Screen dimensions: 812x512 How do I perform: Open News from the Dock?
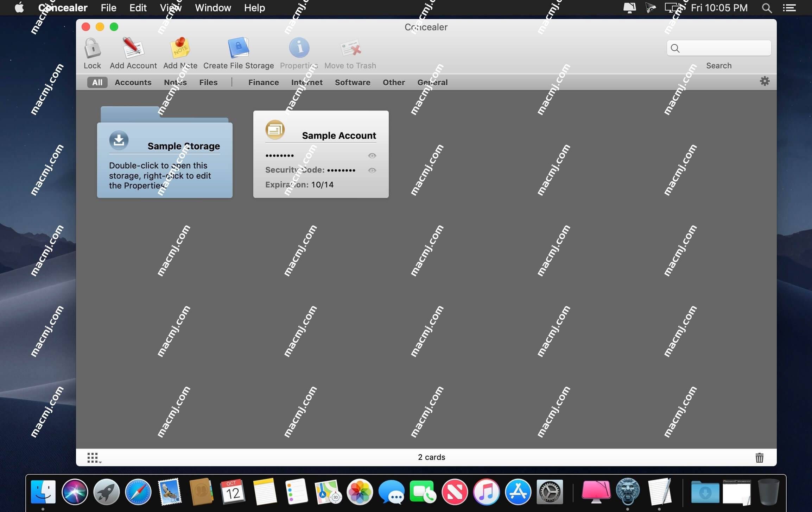click(x=455, y=492)
